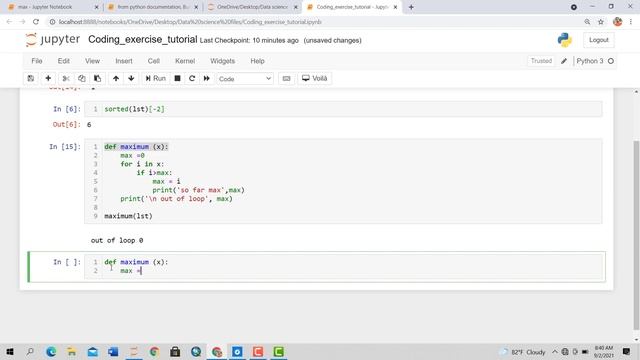Open the View menu

92,61
